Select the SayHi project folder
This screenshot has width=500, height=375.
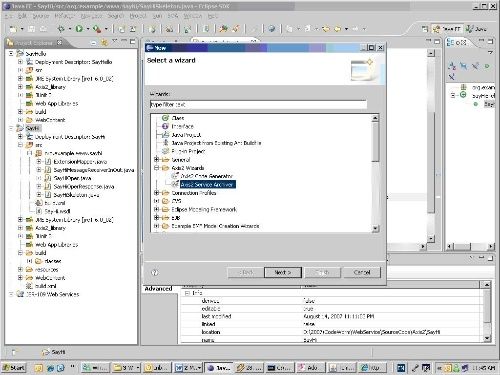32,128
